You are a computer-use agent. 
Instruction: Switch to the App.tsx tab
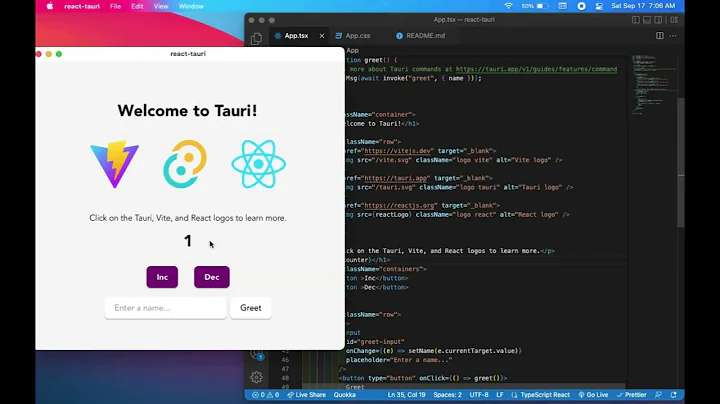296,36
